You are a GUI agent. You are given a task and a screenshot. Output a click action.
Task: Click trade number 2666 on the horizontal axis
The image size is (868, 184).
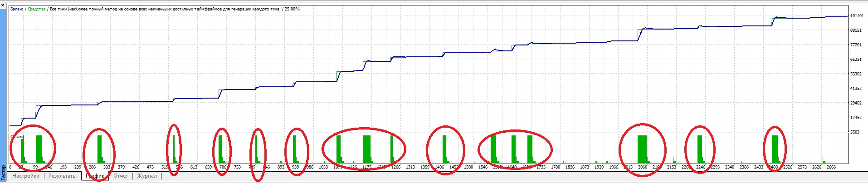[831, 167]
